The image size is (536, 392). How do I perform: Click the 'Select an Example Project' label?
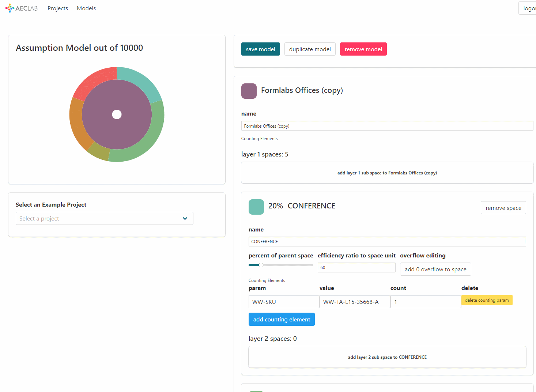point(51,204)
